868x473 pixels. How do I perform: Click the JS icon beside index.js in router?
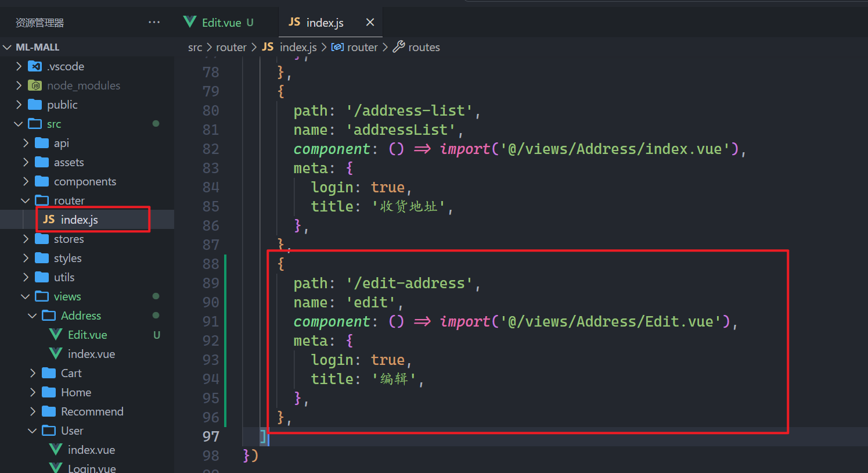pyautogui.click(x=49, y=220)
